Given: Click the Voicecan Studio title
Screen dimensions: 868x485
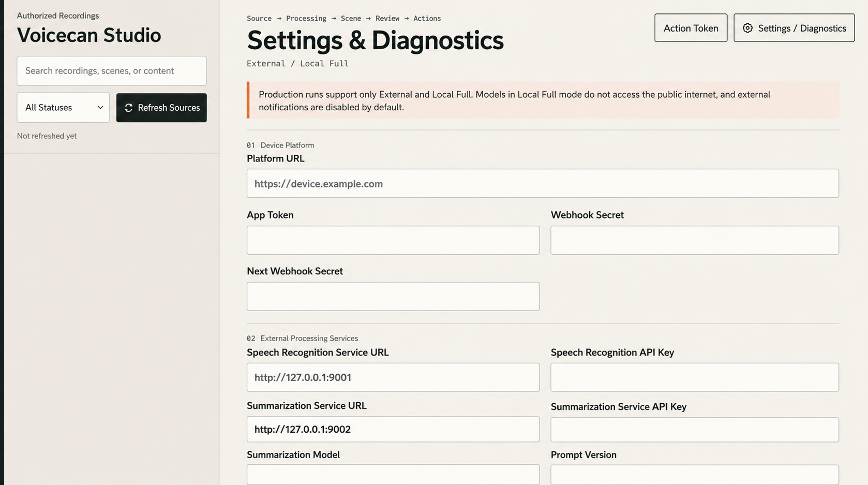Looking at the screenshot, I should pyautogui.click(x=89, y=35).
